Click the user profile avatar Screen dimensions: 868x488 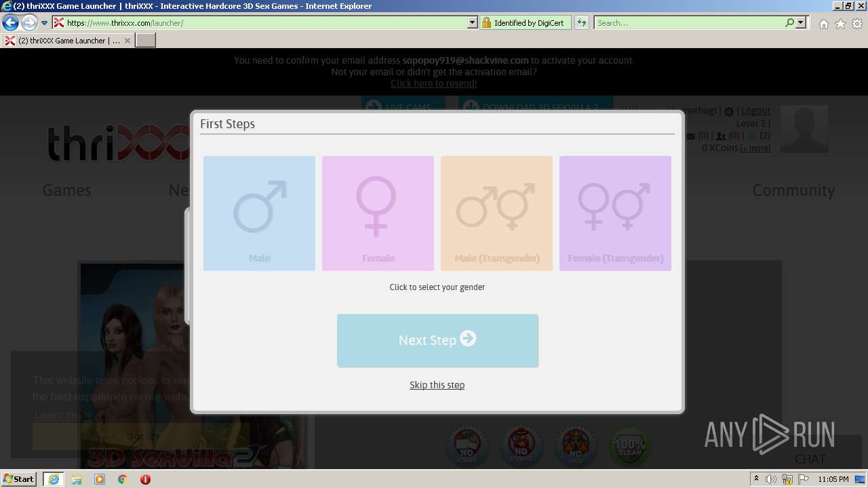pyautogui.click(x=804, y=129)
